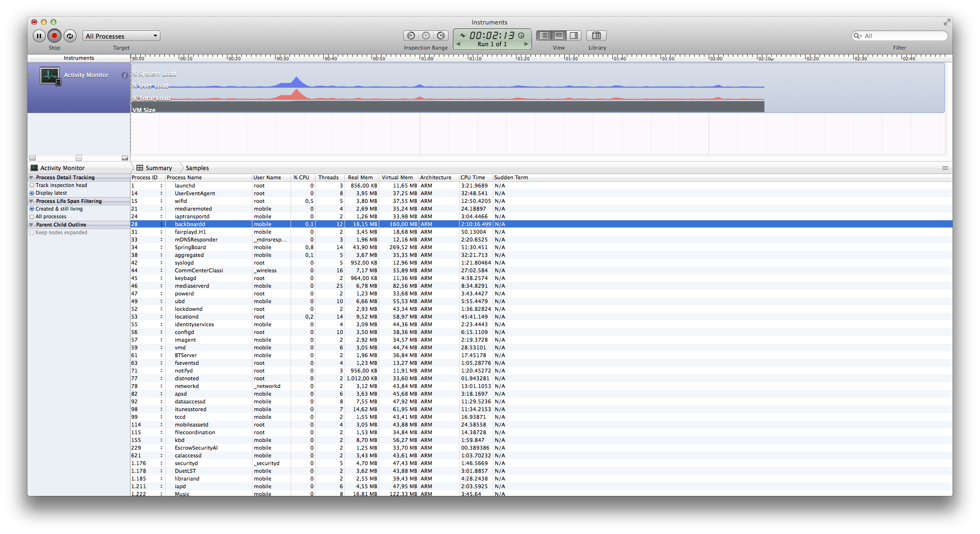The height and width of the screenshot is (534, 980).
Task: Open the Library panel
Action: pos(596,36)
